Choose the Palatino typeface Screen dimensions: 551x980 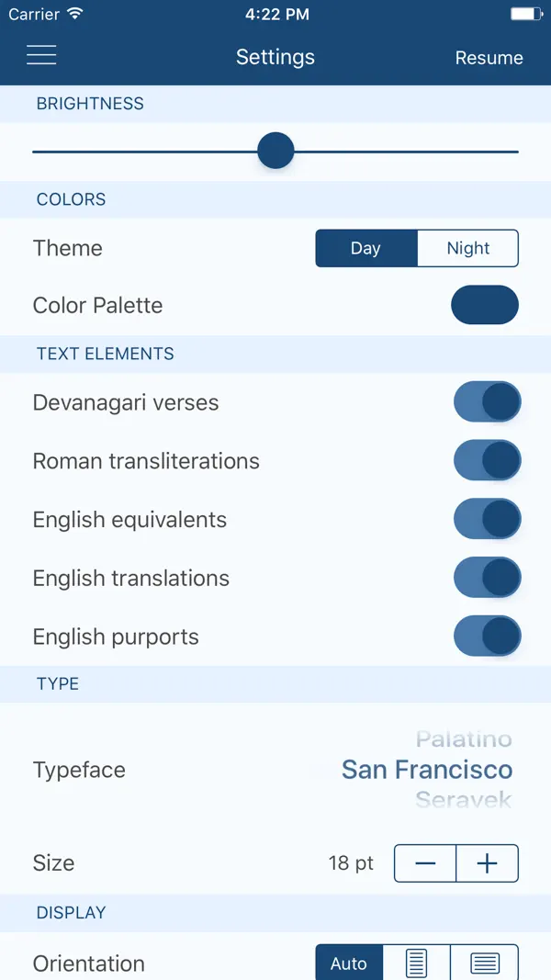[463, 738]
